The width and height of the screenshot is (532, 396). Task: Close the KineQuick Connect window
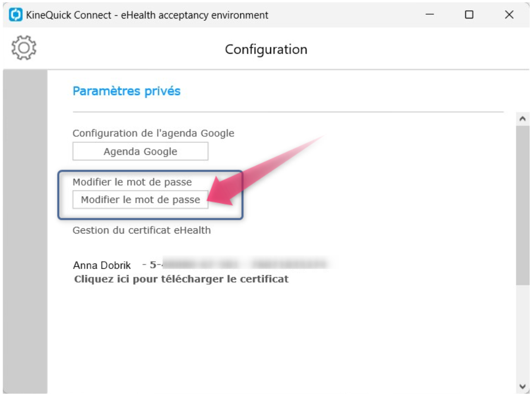(509, 15)
